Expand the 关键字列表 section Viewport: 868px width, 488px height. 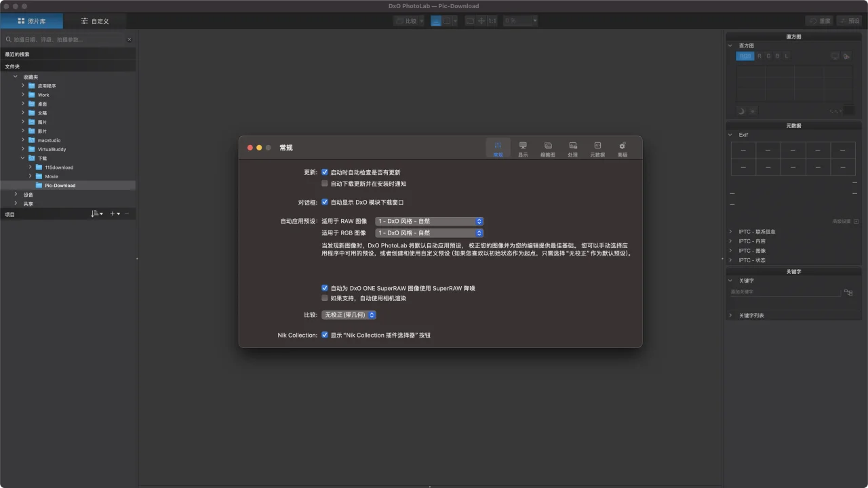pos(730,315)
